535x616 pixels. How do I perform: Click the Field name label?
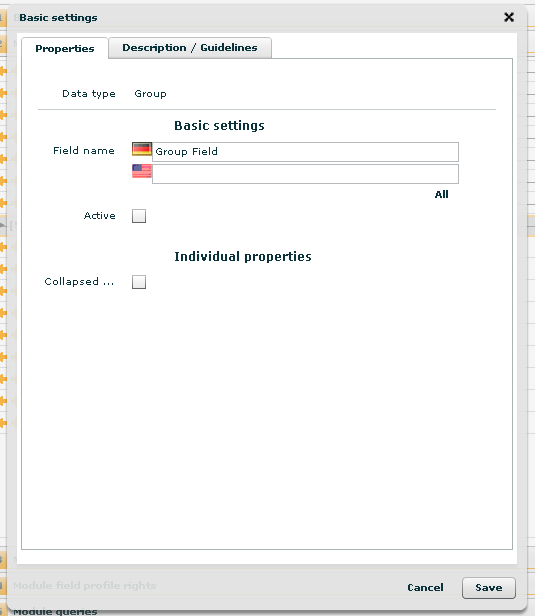coord(84,150)
